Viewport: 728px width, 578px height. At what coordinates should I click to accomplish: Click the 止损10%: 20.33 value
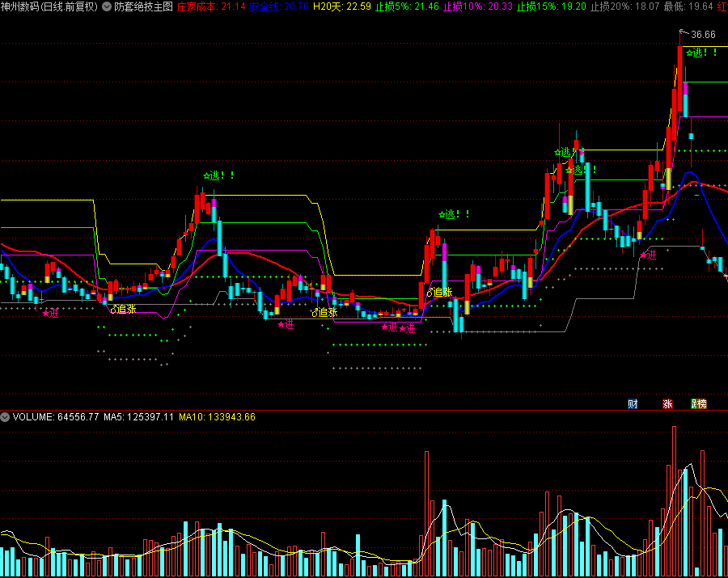pos(478,6)
